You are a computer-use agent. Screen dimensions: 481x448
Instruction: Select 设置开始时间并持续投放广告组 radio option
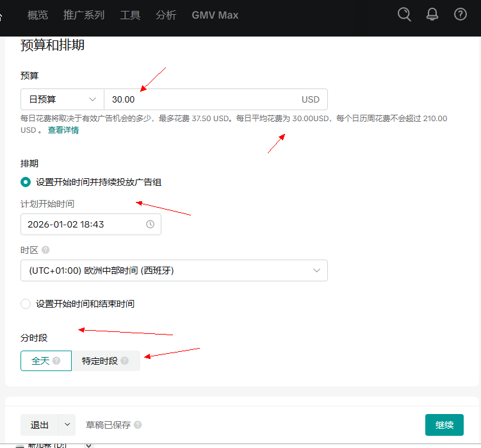(26, 182)
